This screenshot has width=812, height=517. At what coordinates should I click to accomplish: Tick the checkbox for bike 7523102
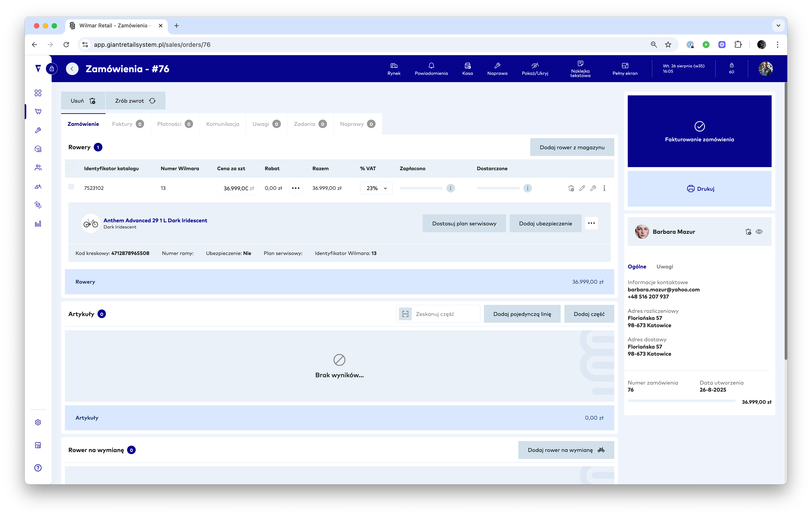71,187
